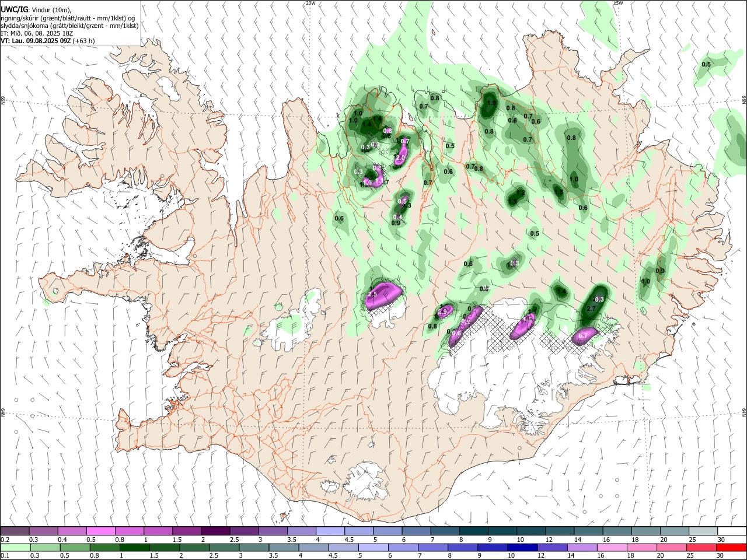747x560 pixels.
Task: Click the 'VT: Lau. 09.08.2025 09Z (+63 h)' text
Action: point(48,41)
